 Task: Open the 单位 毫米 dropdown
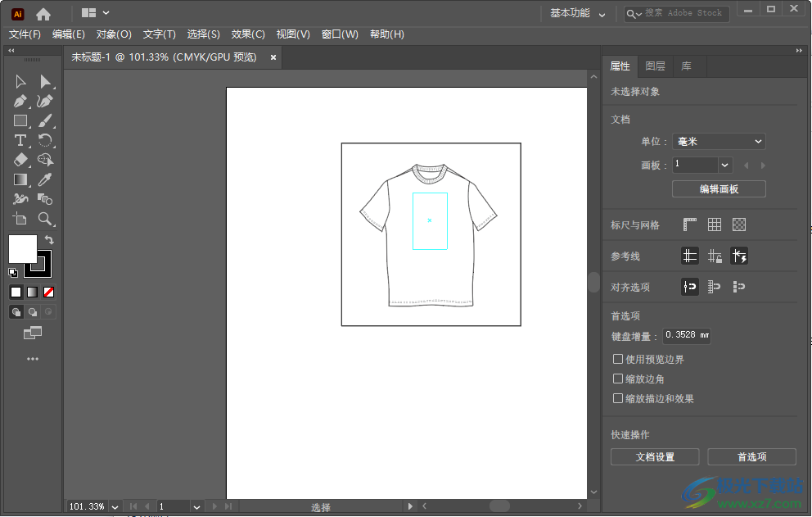point(719,142)
